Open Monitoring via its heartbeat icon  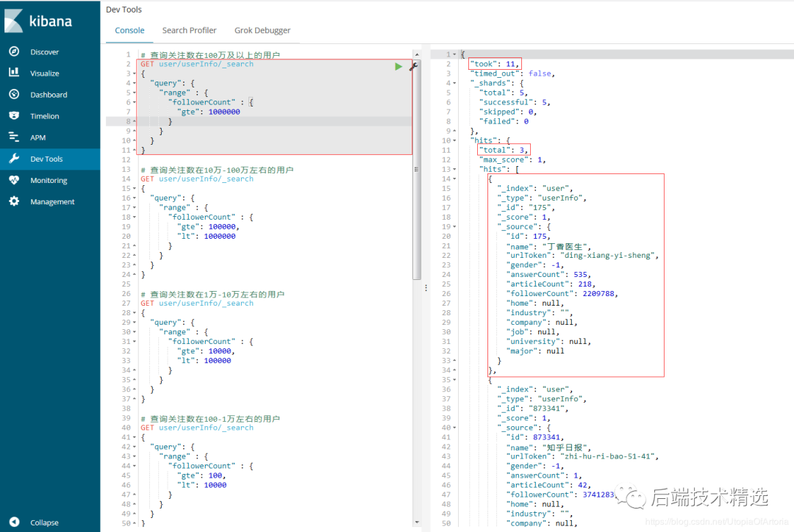click(14, 180)
